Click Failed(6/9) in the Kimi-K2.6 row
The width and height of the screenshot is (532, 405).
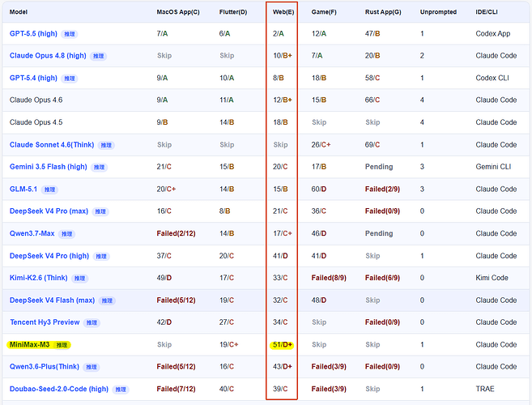(382, 278)
